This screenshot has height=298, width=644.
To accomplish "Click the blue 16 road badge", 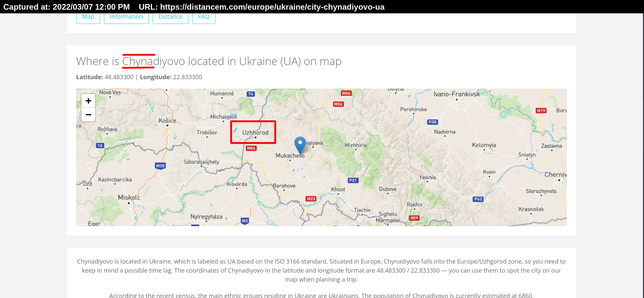I will click(100, 145).
